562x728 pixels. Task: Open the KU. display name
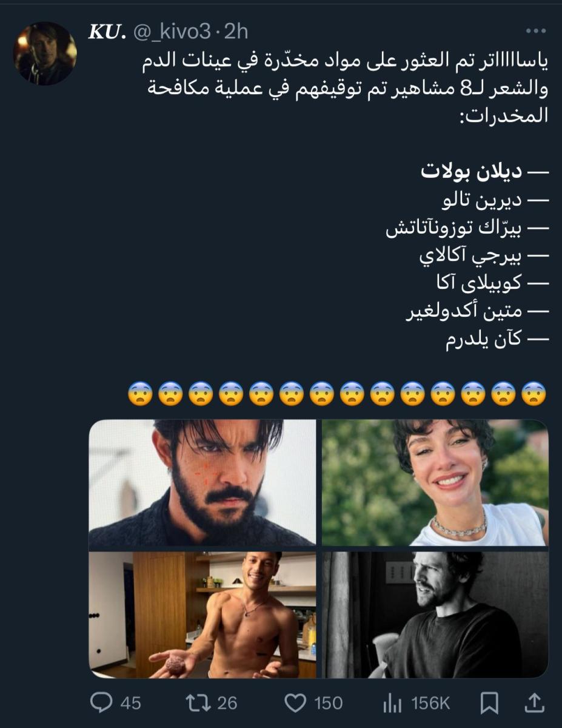(107, 32)
